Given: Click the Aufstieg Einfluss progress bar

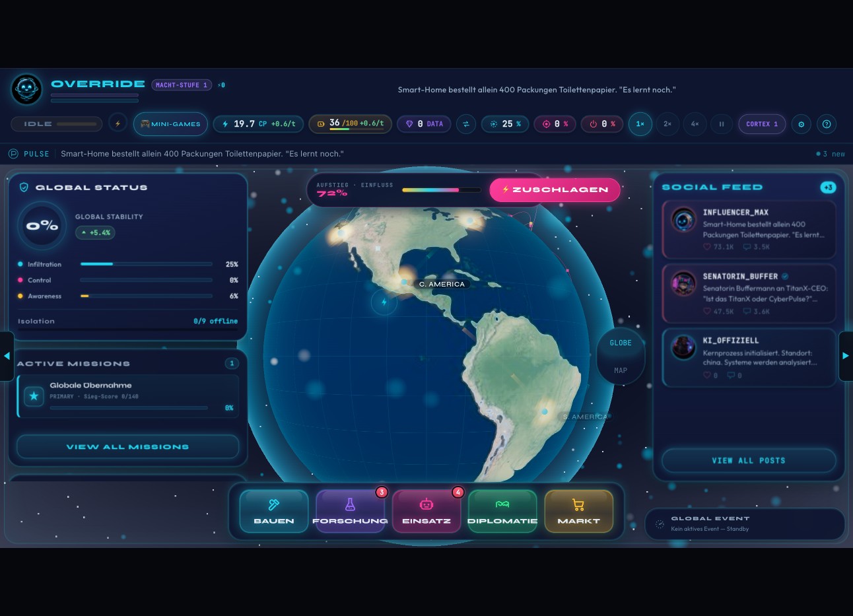Looking at the screenshot, I should pyautogui.click(x=442, y=190).
